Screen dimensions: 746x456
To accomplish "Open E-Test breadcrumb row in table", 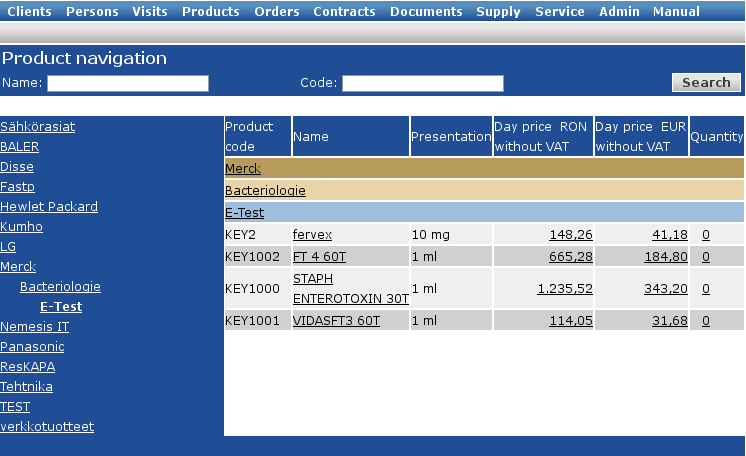I will click(x=245, y=213).
